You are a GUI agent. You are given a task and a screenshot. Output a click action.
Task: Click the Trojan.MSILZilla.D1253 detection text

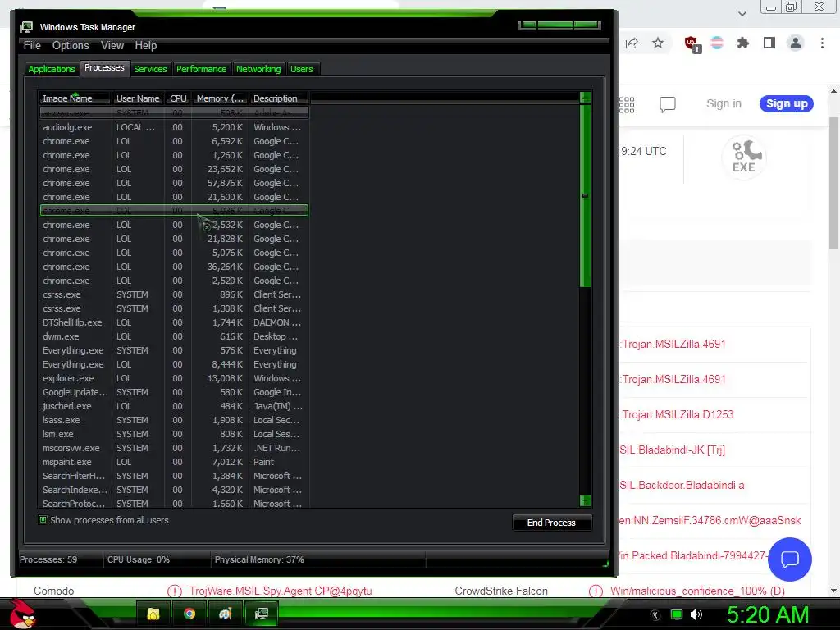coord(678,414)
